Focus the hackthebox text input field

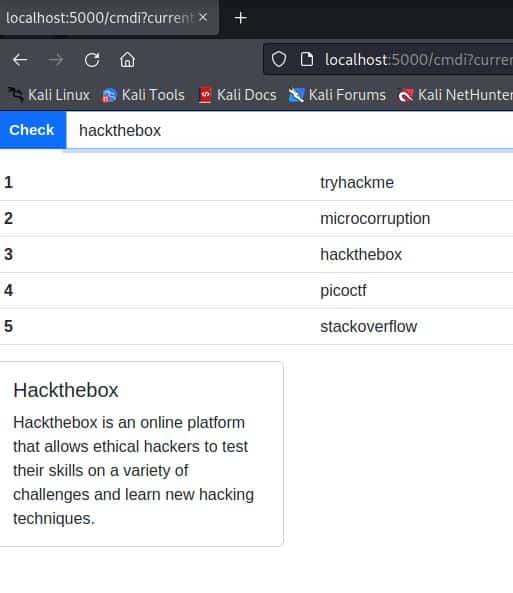(x=289, y=130)
